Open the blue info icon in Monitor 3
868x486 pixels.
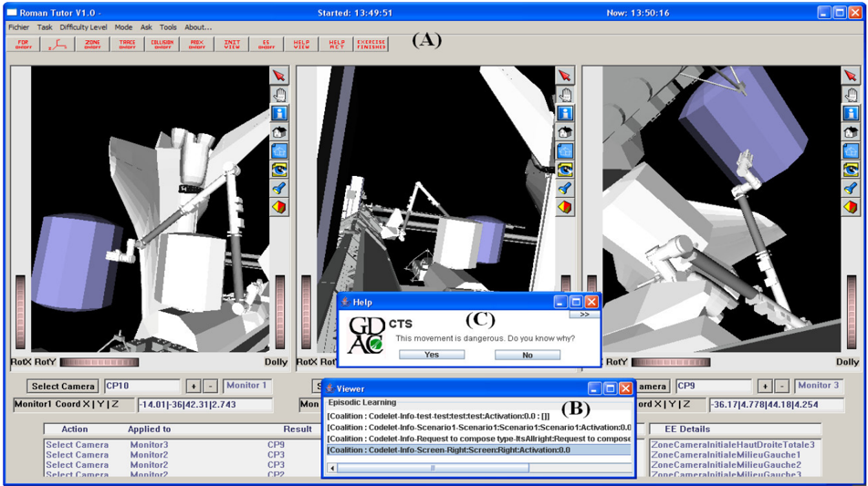(851, 113)
